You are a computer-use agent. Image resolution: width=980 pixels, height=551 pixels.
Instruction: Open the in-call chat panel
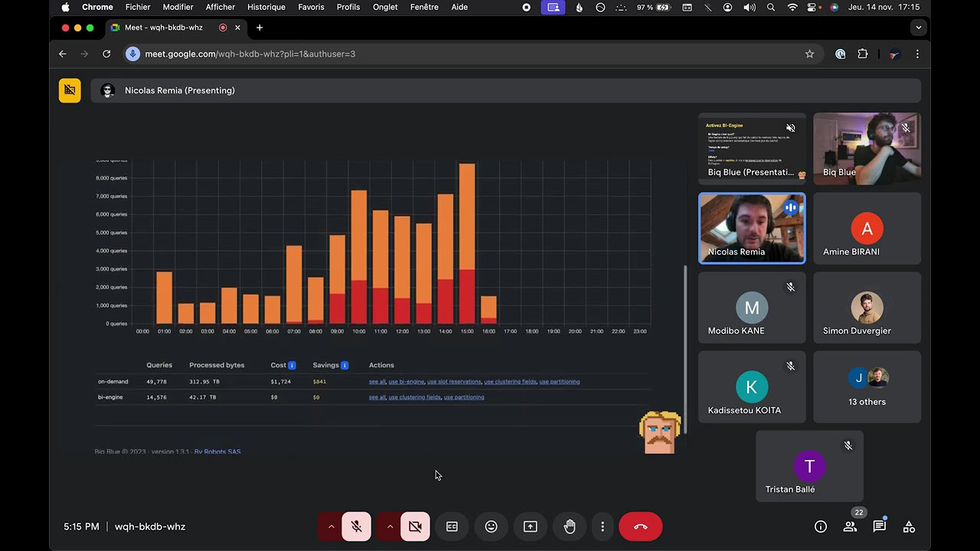[x=880, y=527]
